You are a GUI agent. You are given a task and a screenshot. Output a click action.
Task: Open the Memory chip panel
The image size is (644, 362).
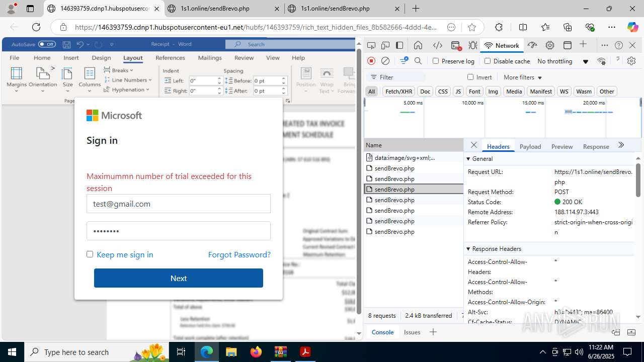tap(550, 45)
